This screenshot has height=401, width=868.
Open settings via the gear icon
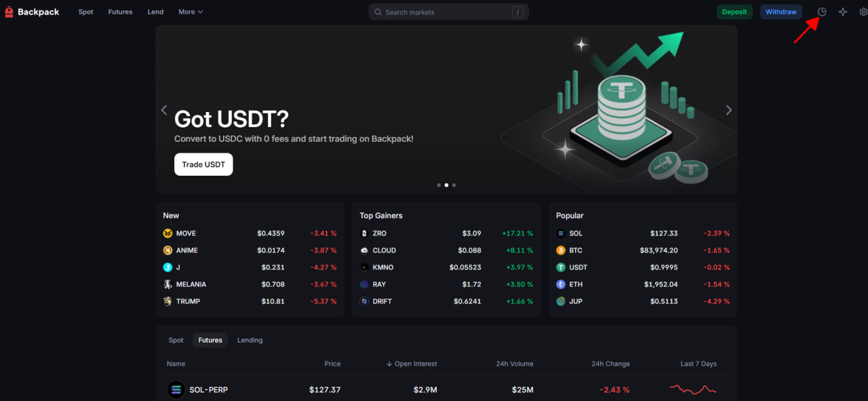tap(863, 12)
